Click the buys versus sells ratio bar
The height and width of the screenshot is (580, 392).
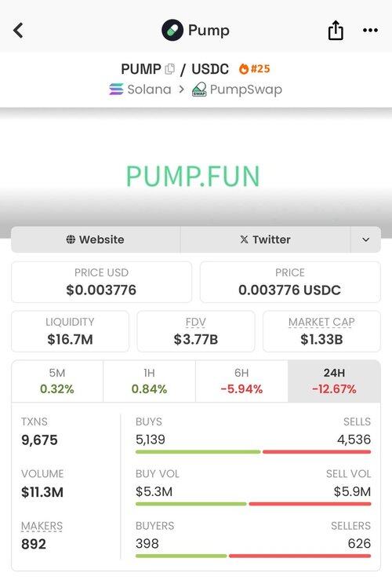[x=253, y=451]
